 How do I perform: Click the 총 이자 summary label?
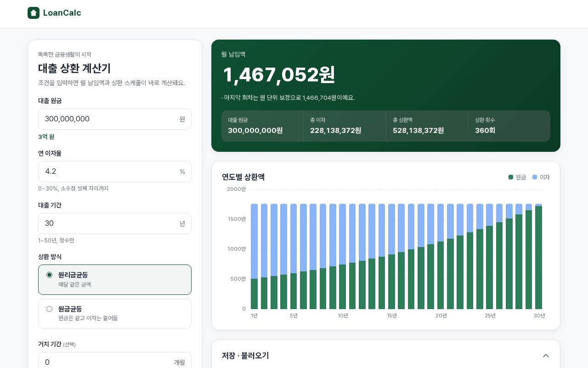318,120
